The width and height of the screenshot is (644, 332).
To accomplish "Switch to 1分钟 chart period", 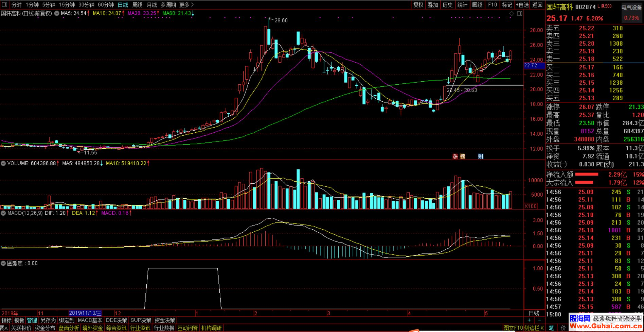I will pyautogui.click(x=32, y=5).
